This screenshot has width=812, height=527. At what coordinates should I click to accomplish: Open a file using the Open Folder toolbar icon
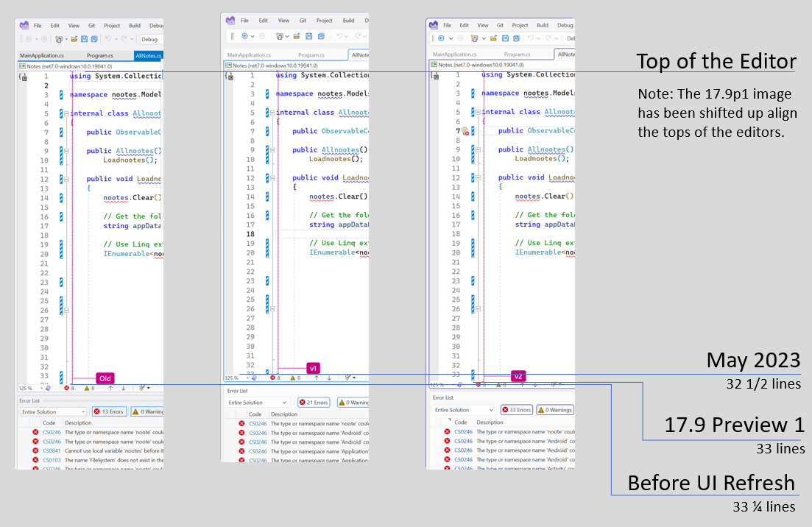tap(74, 38)
